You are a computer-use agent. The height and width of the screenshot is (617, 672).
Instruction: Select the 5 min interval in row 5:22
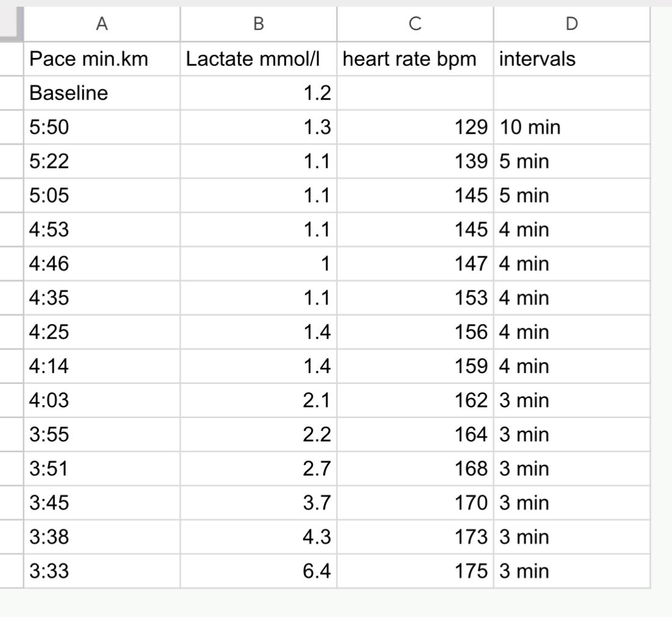(x=572, y=161)
